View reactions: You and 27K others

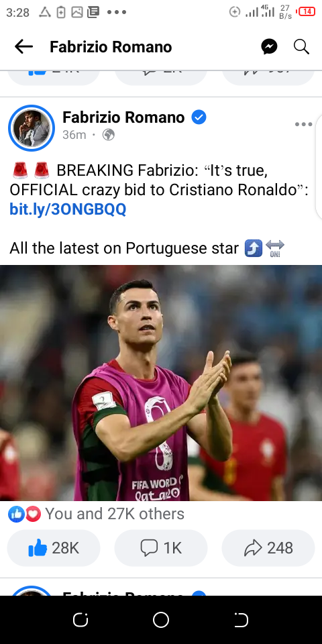tap(115, 514)
